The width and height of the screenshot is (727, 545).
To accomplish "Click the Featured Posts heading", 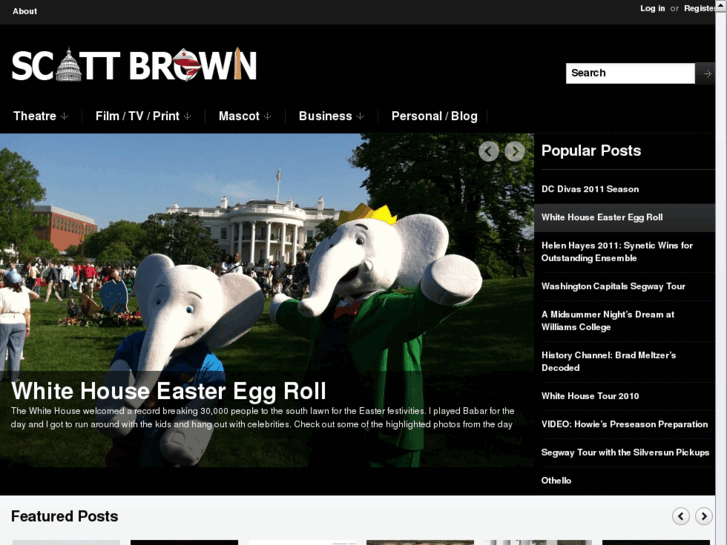I will [x=64, y=516].
